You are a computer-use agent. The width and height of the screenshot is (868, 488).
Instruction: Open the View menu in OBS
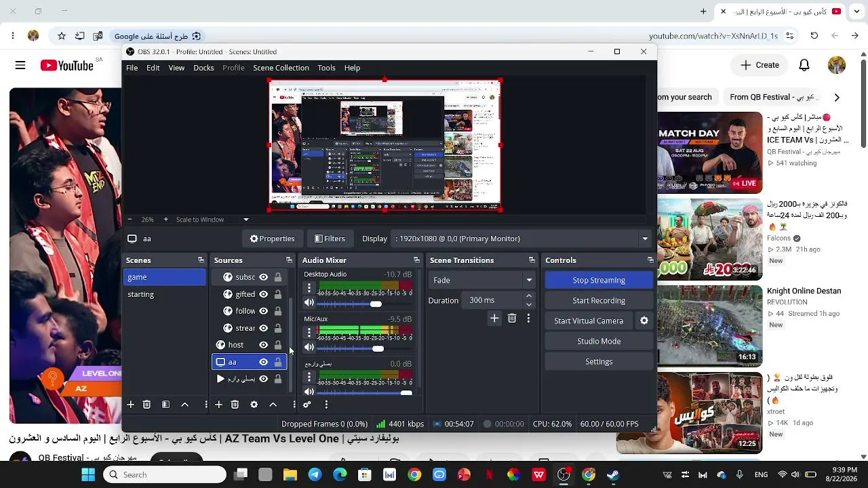[176, 68]
